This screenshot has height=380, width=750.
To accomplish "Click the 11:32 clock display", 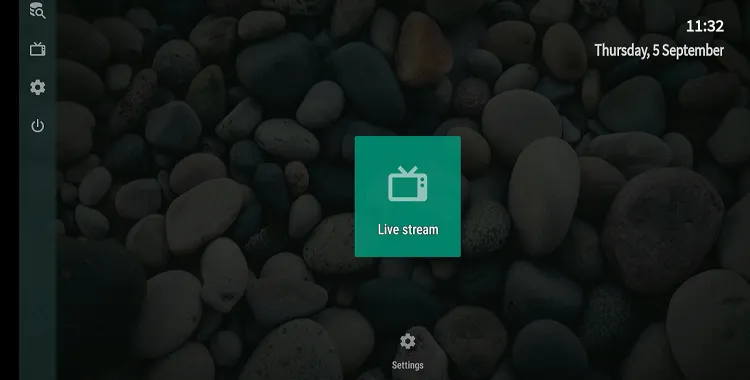I will point(705,26).
